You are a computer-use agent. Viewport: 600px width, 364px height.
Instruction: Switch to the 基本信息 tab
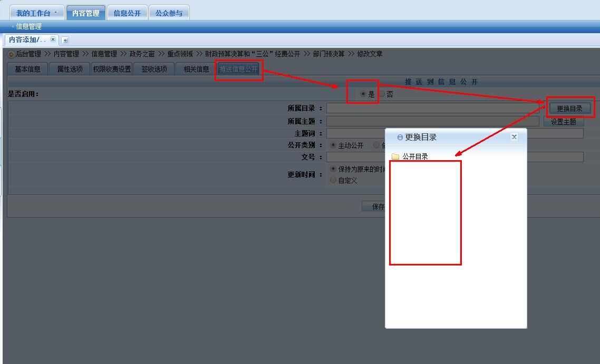coord(27,69)
